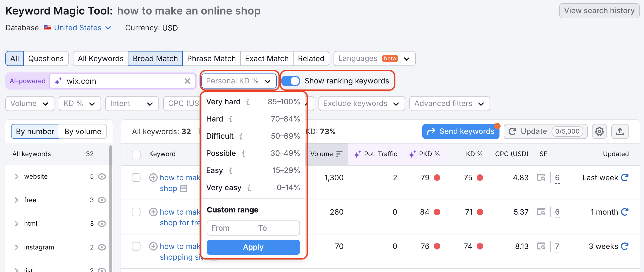View SERP icon in the 70 volume row

[x=541, y=246]
